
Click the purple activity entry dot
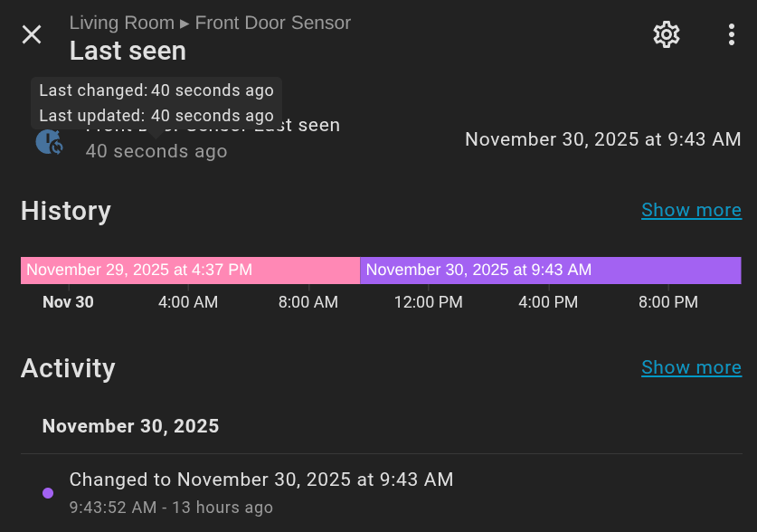[x=48, y=493]
